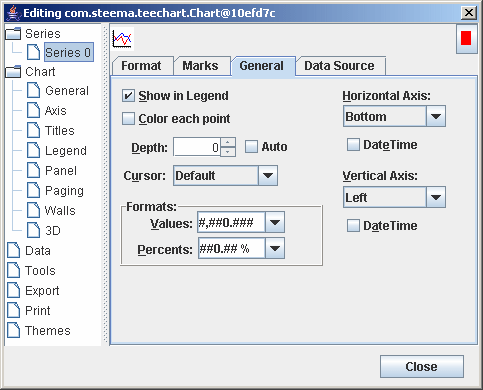
Task: Open the Horizontal Axis Bottom dropdown
Action: [436, 116]
